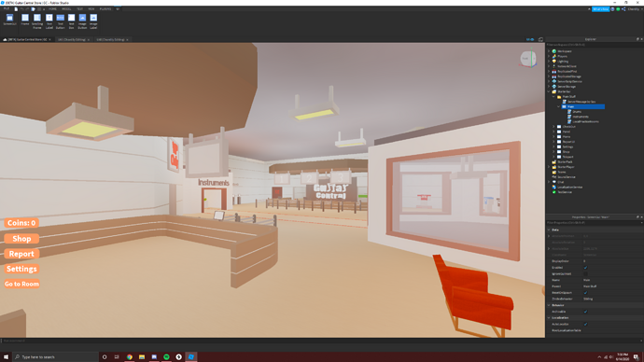The width and height of the screenshot is (644, 362).
Task: Click the Shop GUI button in viewport
Action: tap(21, 239)
